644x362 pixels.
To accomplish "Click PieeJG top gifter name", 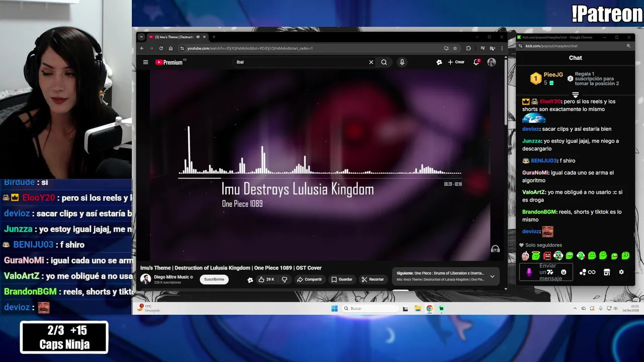I will coord(553,74).
